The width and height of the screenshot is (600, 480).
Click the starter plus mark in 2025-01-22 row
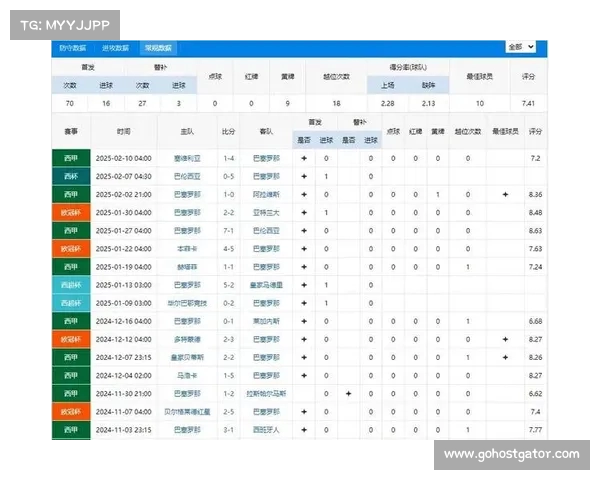click(304, 249)
